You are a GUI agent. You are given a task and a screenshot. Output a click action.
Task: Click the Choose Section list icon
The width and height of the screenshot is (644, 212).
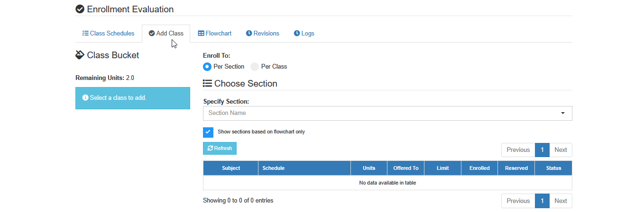tap(207, 83)
